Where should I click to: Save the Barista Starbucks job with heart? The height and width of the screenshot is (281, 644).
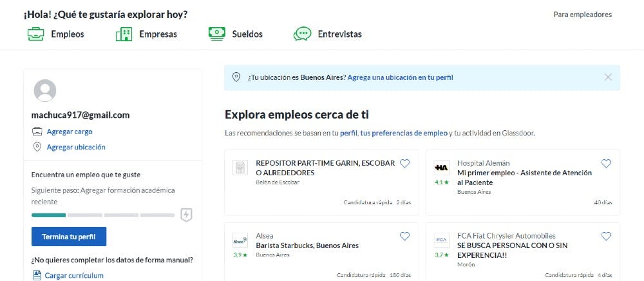(x=404, y=237)
